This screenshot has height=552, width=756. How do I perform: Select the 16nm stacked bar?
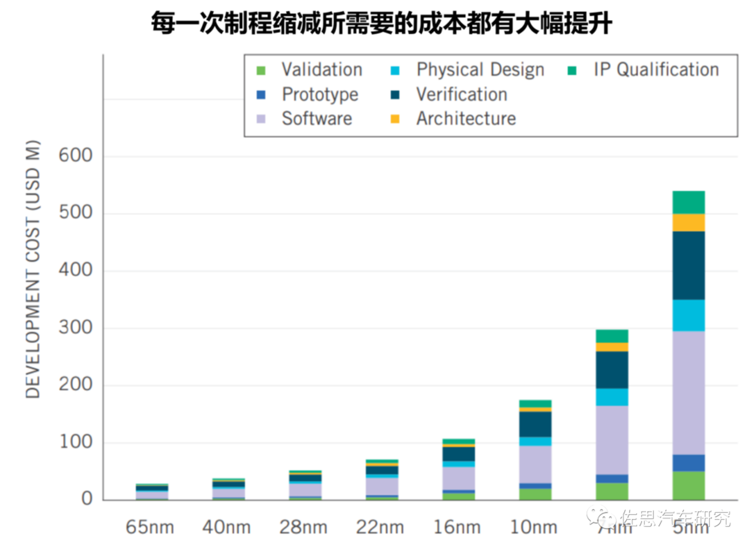pyautogui.click(x=459, y=469)
